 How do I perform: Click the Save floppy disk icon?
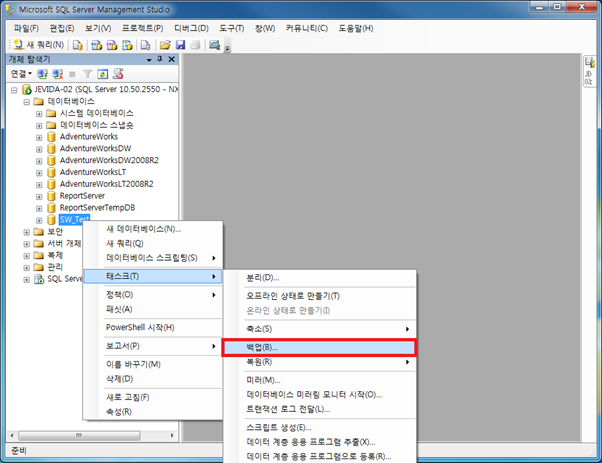tap(180, 45)
